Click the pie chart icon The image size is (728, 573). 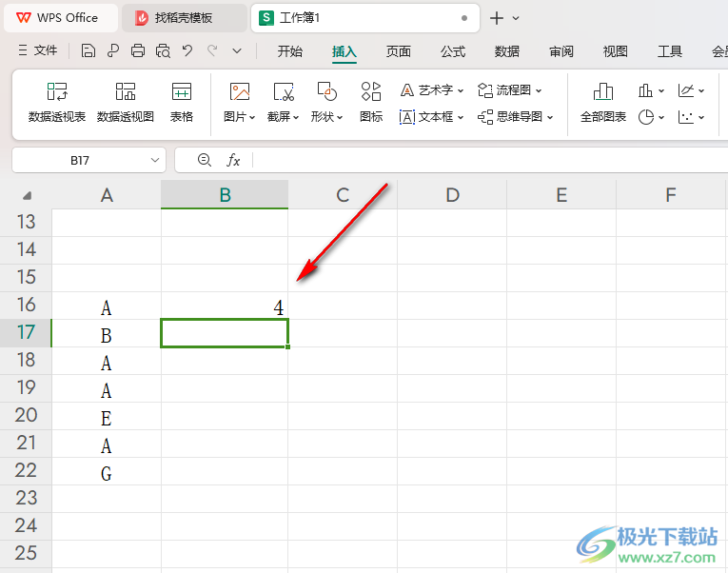coord(646,117)
